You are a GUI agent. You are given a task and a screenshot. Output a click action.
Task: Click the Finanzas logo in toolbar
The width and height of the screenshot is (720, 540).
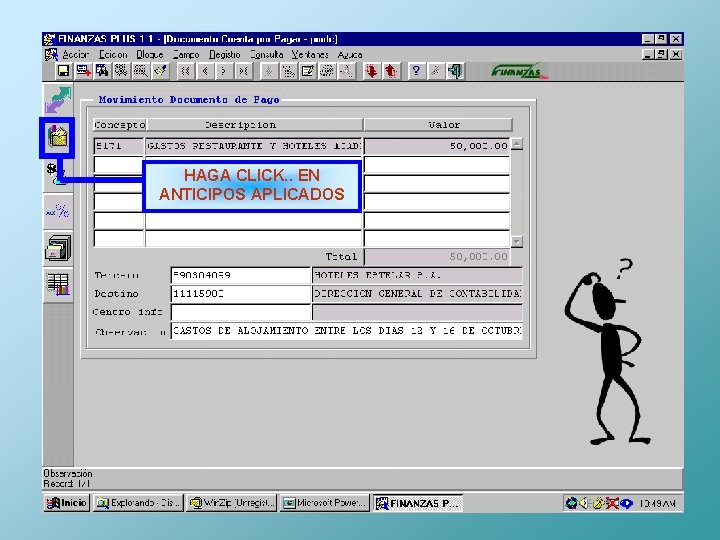[519, 72]
